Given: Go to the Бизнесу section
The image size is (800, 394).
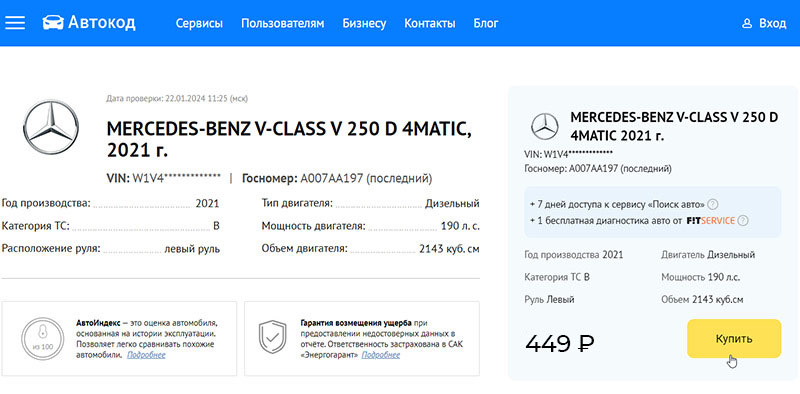Looking at the screenshot, I should point(364,23).
